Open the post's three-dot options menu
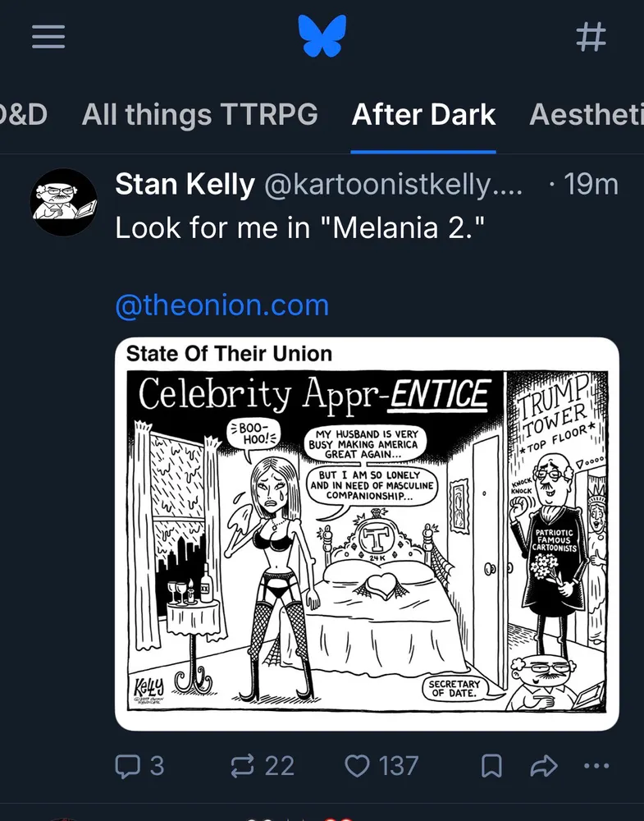This screenshot has height=821, width=644. 596,766
